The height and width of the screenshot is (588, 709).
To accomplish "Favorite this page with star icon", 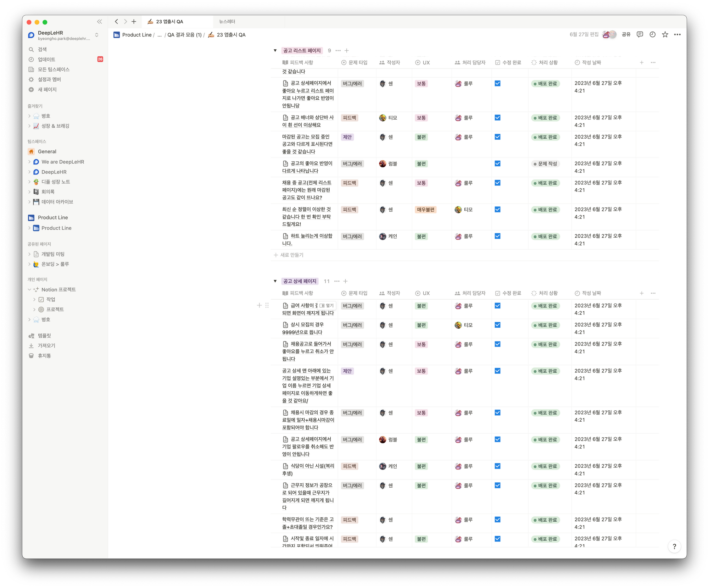I will coord(665,34).
